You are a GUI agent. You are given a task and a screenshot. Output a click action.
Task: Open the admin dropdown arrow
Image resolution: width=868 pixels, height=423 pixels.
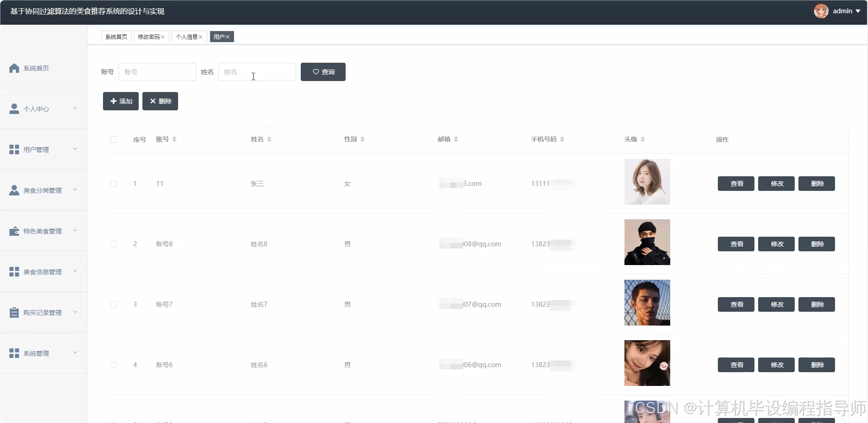click(858, 11)
